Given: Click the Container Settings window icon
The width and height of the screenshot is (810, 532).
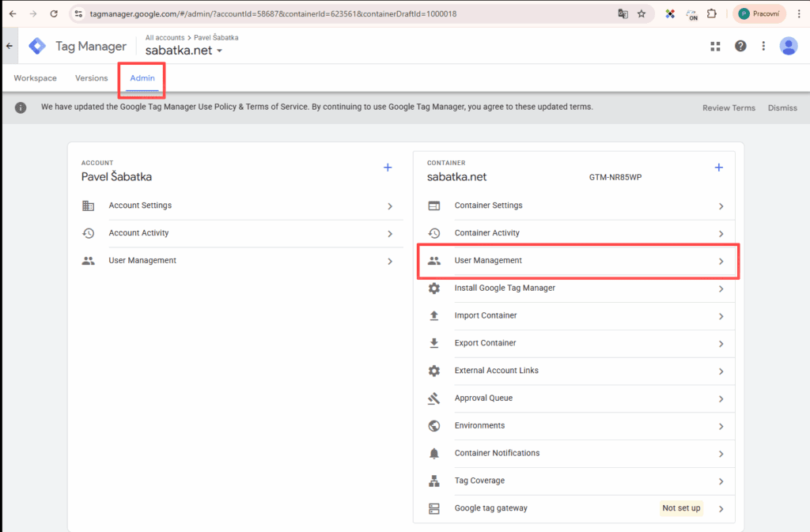Looking at the screenshot, I should point(434,206).
